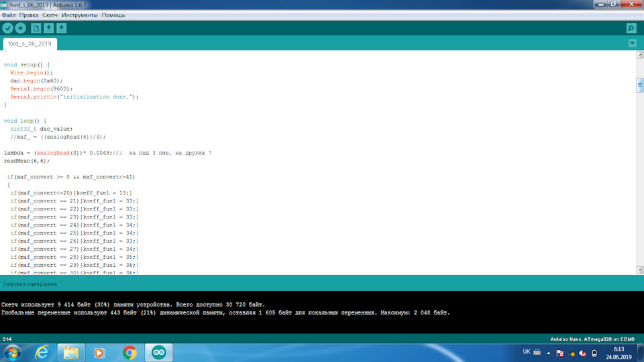This screenshot has height=362, width=644.
Task: Create a new sketch with New icon
Action: click(36, 28)
